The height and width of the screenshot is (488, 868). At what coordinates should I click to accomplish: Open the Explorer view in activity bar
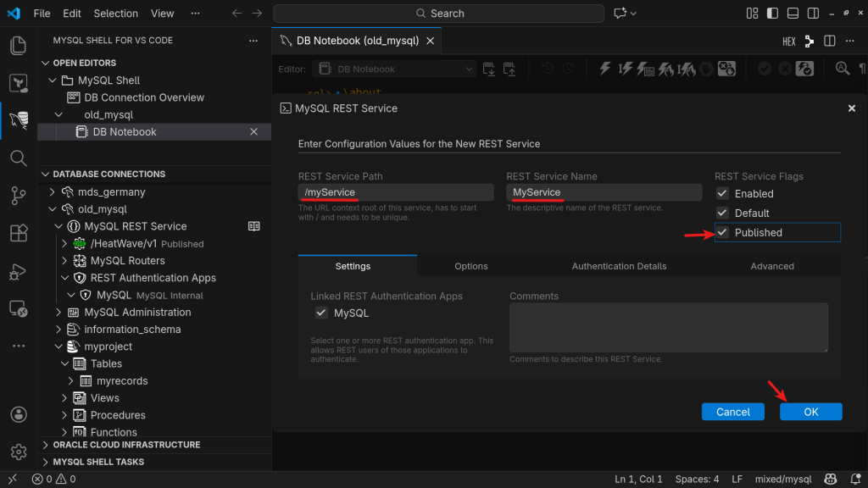[18, 46]
